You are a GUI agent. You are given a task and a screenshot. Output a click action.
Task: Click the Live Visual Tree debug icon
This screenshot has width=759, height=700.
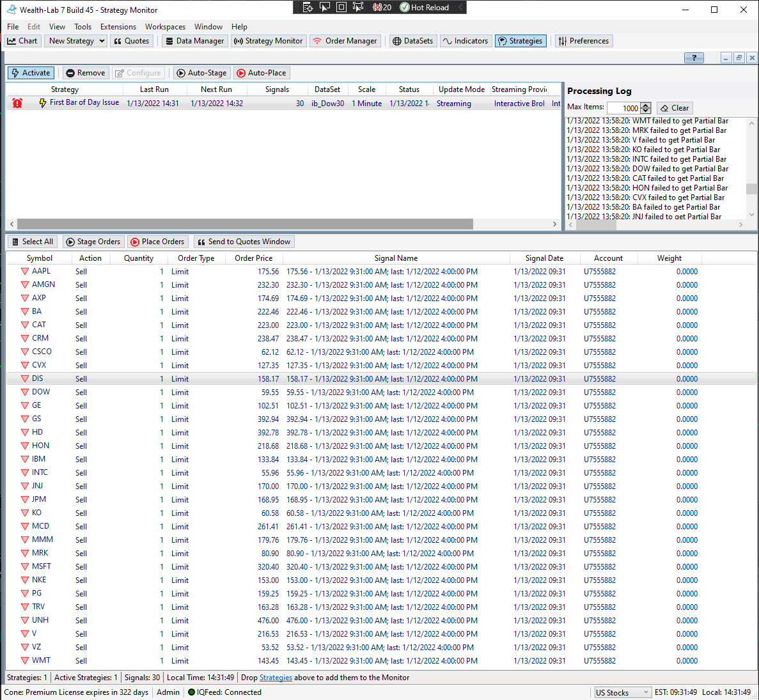pos(308,7)
